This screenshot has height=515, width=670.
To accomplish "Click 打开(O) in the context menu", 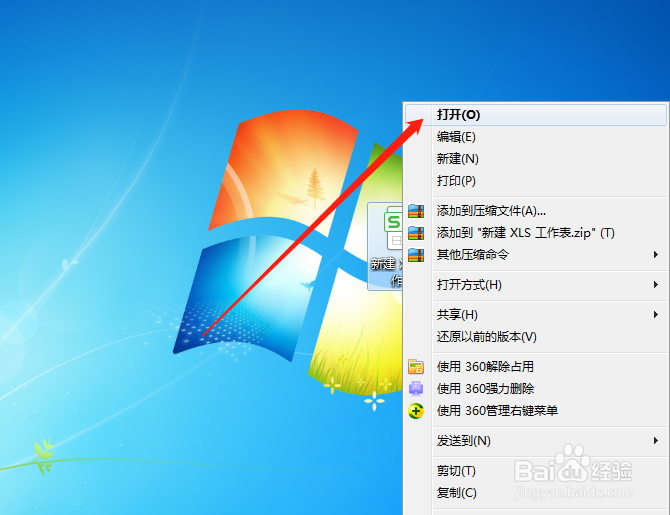I will (535, 115).
